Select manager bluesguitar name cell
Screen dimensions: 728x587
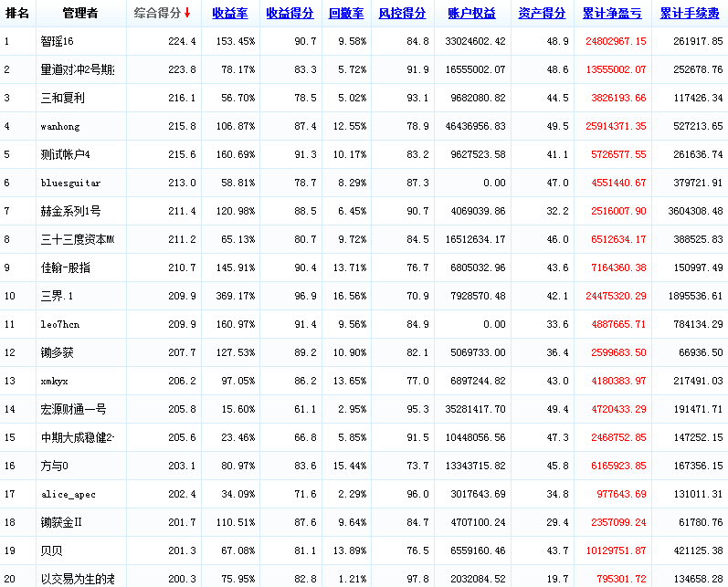70,183
